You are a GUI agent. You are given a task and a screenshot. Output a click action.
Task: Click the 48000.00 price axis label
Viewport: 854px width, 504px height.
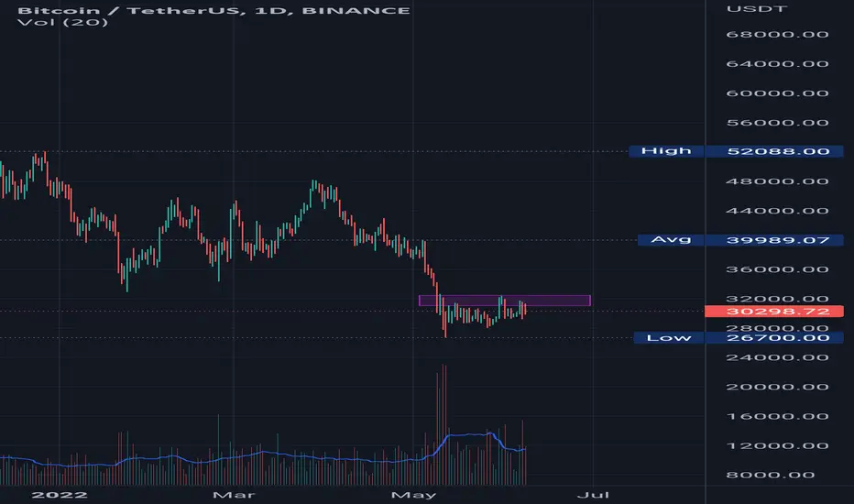coord(777,181)
